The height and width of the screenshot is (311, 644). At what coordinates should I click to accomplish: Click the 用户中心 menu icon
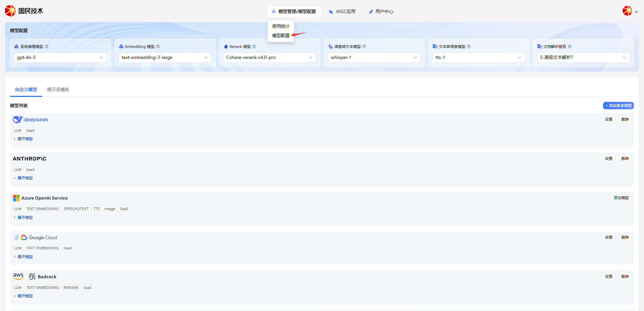[371, 11]
